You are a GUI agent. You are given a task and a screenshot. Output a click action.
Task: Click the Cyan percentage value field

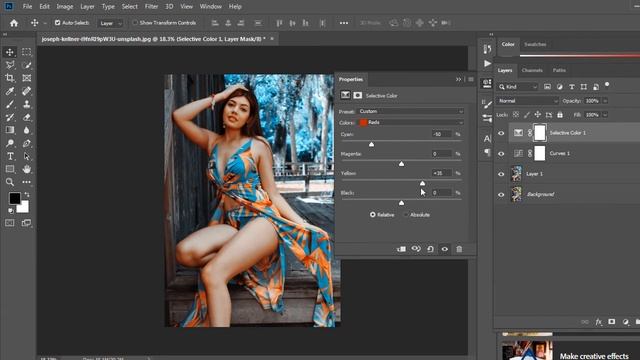tap(442, 134)
